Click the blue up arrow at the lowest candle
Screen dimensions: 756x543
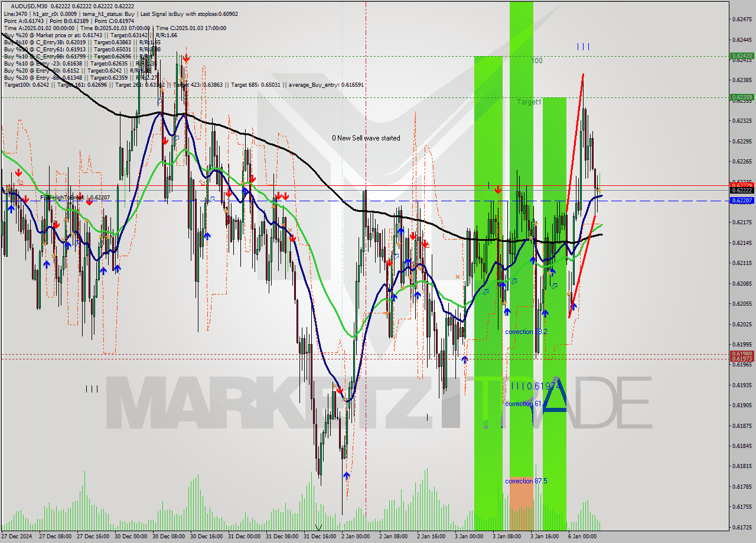(346, 475)
